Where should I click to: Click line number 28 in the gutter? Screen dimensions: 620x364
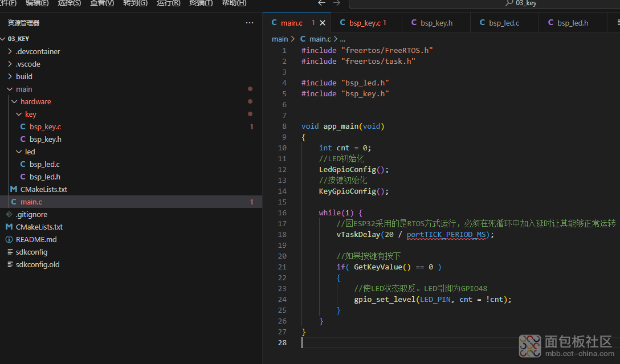click(282, 343)
